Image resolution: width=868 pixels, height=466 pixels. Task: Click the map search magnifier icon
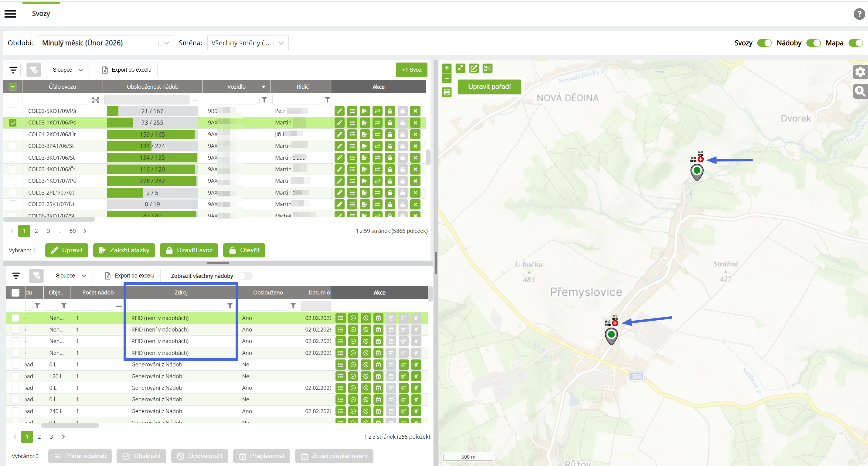pos(860,91)
